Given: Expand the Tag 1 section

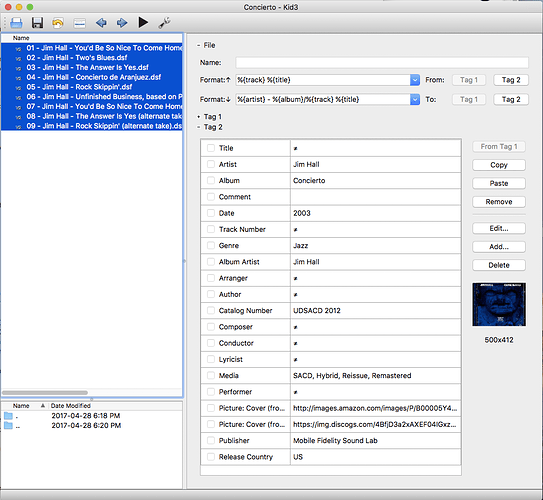Looking at the screenshot, I should coord(199,117).
